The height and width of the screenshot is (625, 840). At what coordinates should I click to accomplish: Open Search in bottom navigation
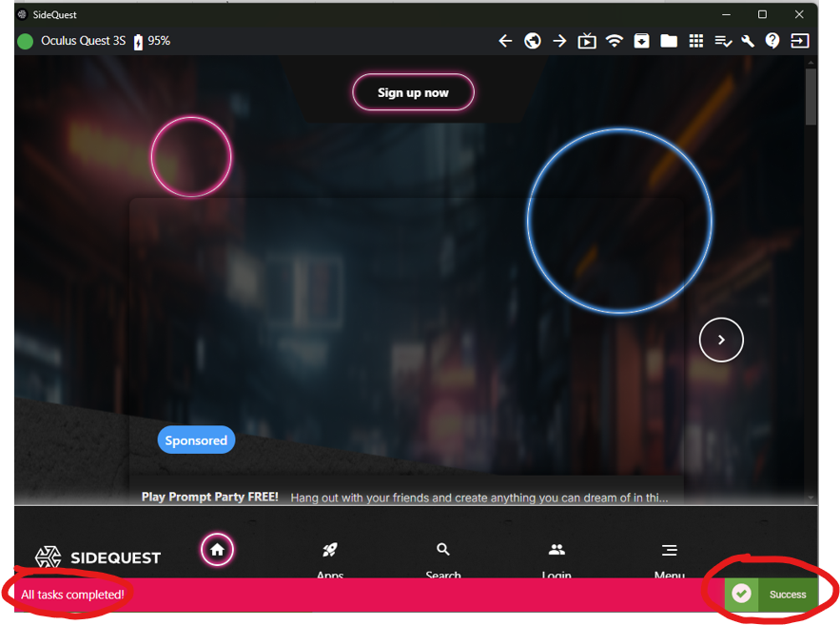tap(443, 559)
